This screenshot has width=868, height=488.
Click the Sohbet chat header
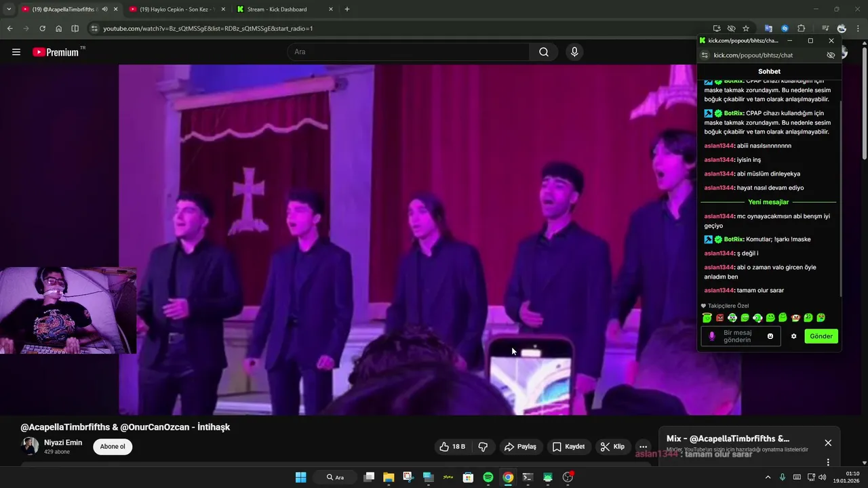[x=769, y=71]
